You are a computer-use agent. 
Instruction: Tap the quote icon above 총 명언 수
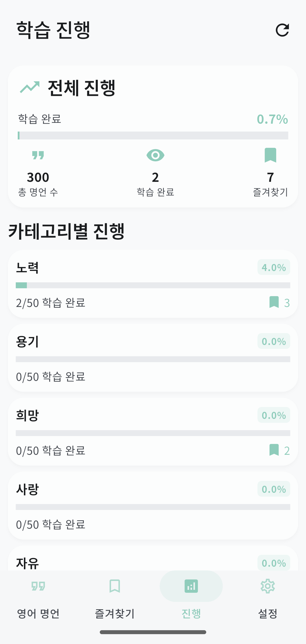click(38, 155)
